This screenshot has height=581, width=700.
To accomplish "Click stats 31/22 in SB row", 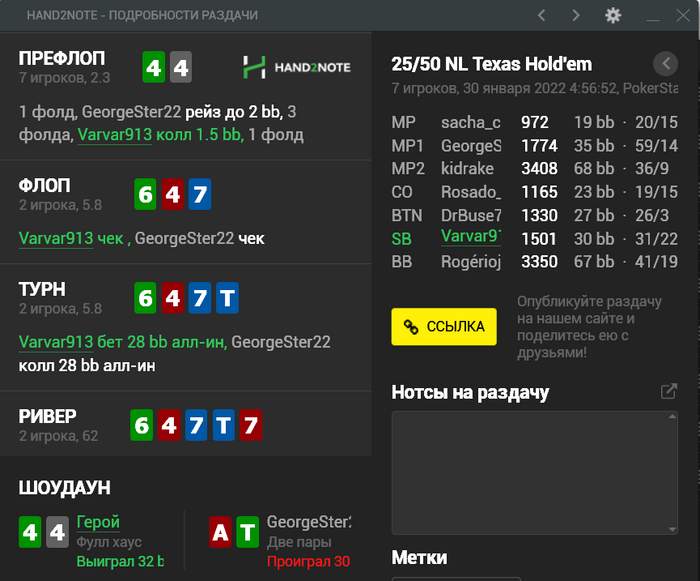I will (656, 239).
